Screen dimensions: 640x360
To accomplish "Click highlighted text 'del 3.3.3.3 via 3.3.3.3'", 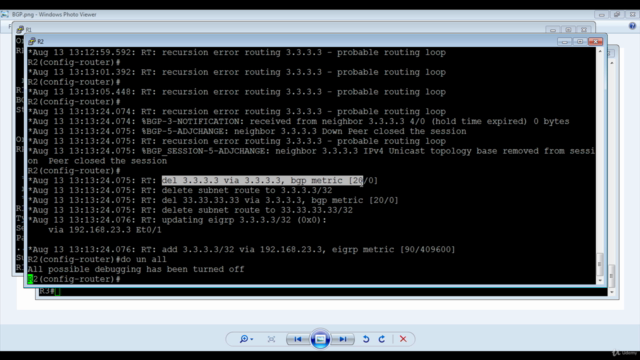I will click(x=221, y=180).
